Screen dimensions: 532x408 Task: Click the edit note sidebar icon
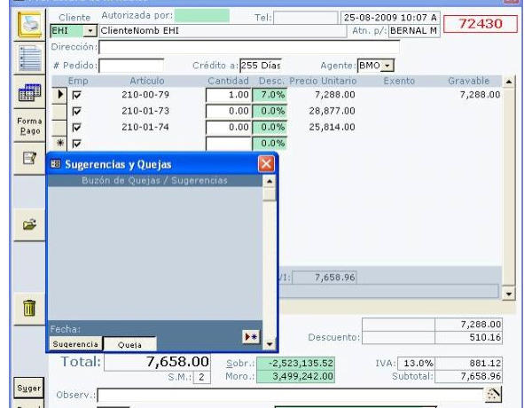click(29, 159)
